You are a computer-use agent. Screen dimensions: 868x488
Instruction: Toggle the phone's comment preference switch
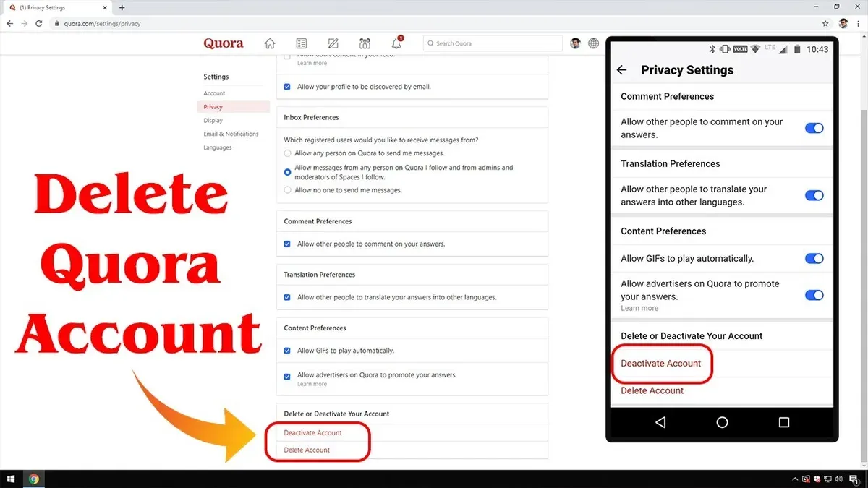pyautogui.click(x=814, y=128)
